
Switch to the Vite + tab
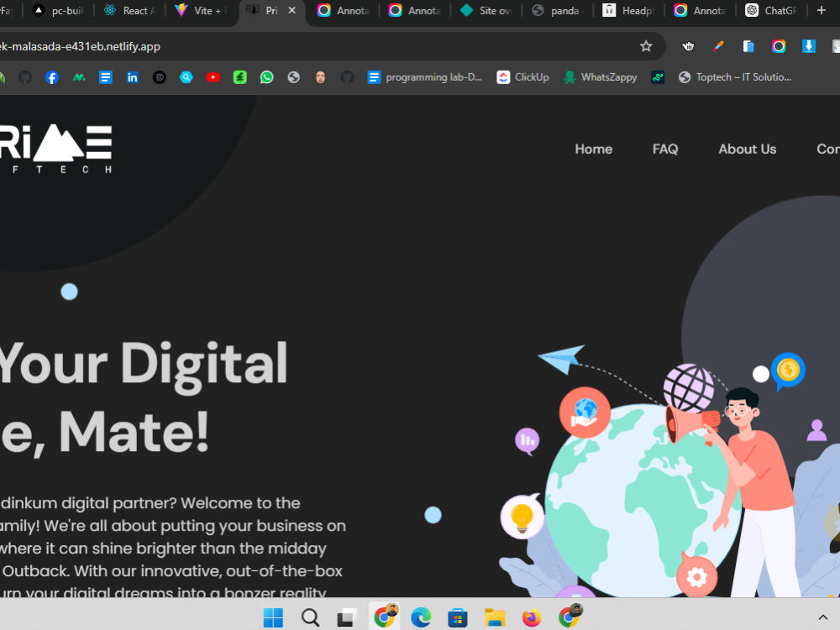click(x=202, y=11)
